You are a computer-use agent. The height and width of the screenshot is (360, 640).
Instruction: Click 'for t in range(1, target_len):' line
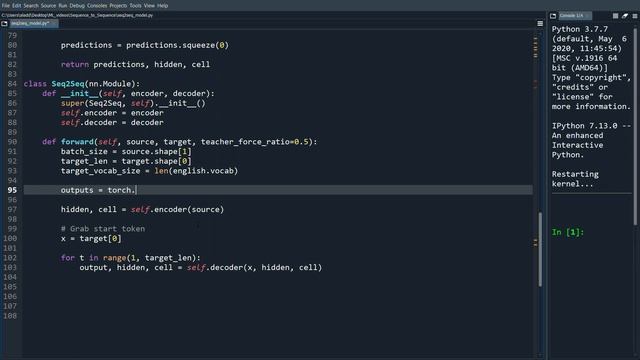click(x=131, y=258)
